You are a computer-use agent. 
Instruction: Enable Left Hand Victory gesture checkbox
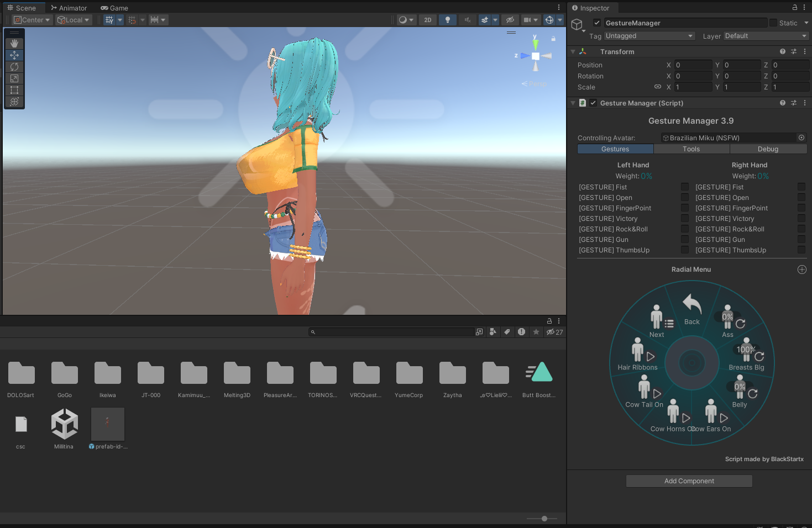point(685,218)
